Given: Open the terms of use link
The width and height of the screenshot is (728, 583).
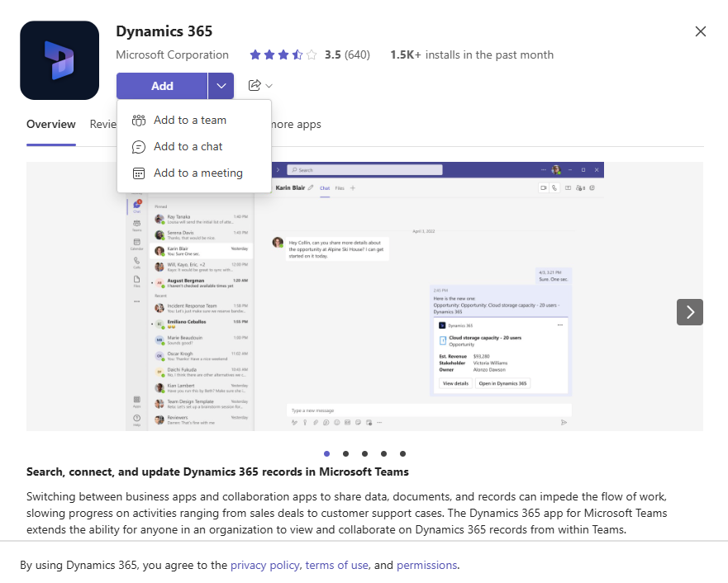Looking at the screenshot, I should coord(336,565).
